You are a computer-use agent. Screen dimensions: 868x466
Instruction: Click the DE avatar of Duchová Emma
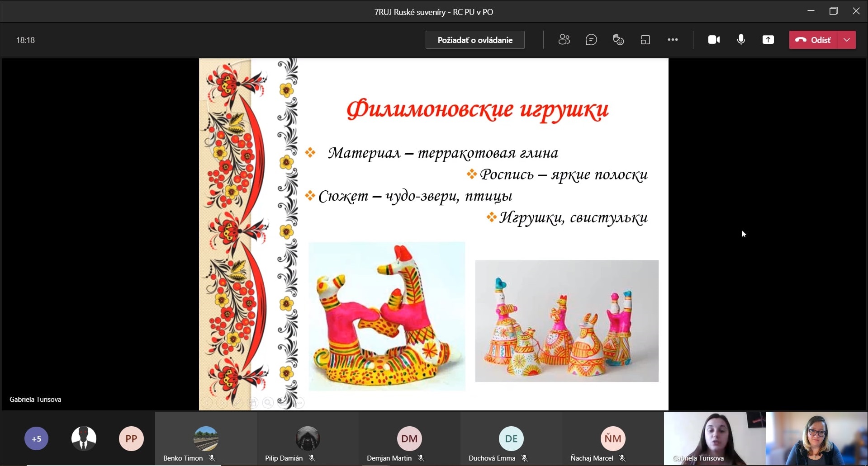511,438
